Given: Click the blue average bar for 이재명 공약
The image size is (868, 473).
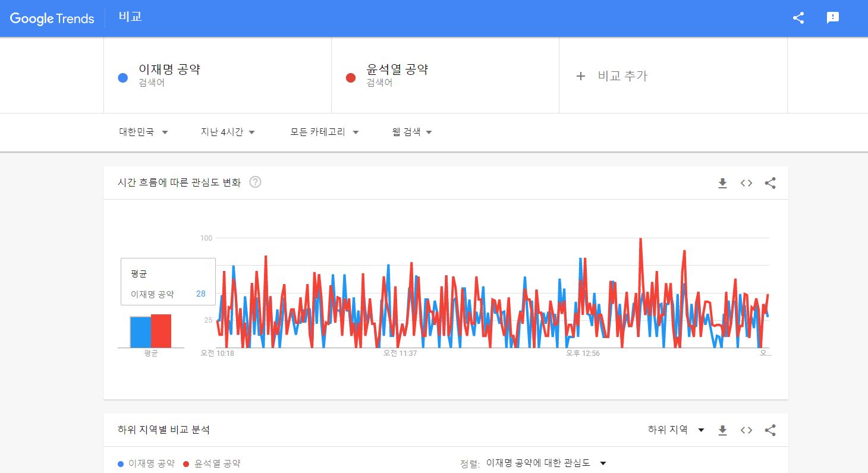Looking at the screenshot, I should coord(140,332).
